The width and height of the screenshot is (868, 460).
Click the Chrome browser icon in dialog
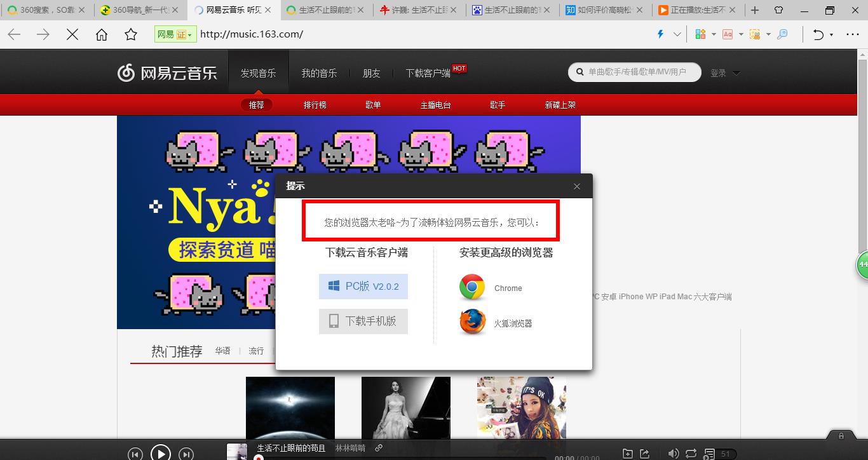pos(472,287)
